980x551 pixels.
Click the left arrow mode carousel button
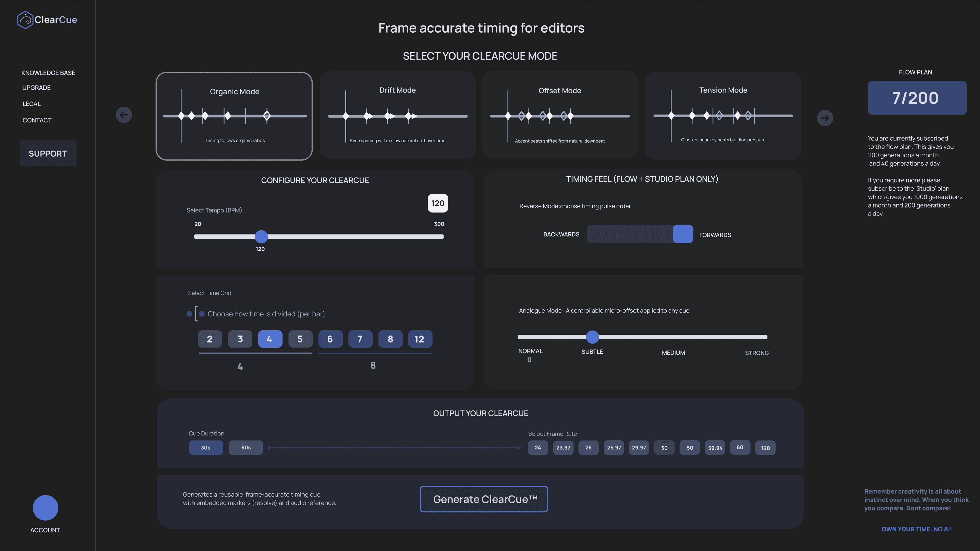pos(124,115)
